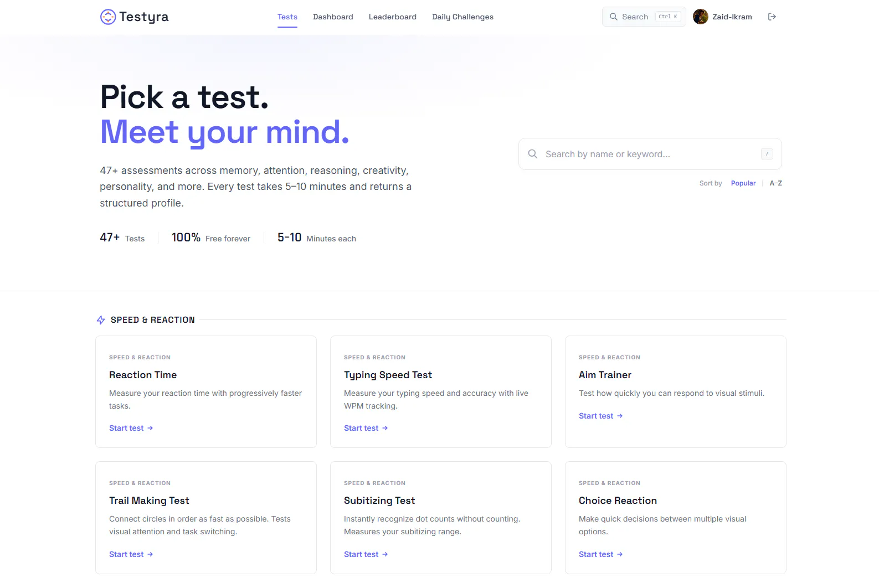Start the Subitizing Test
Image resolution: width=879 pixels, height=588 pixels.
(366, 554)
